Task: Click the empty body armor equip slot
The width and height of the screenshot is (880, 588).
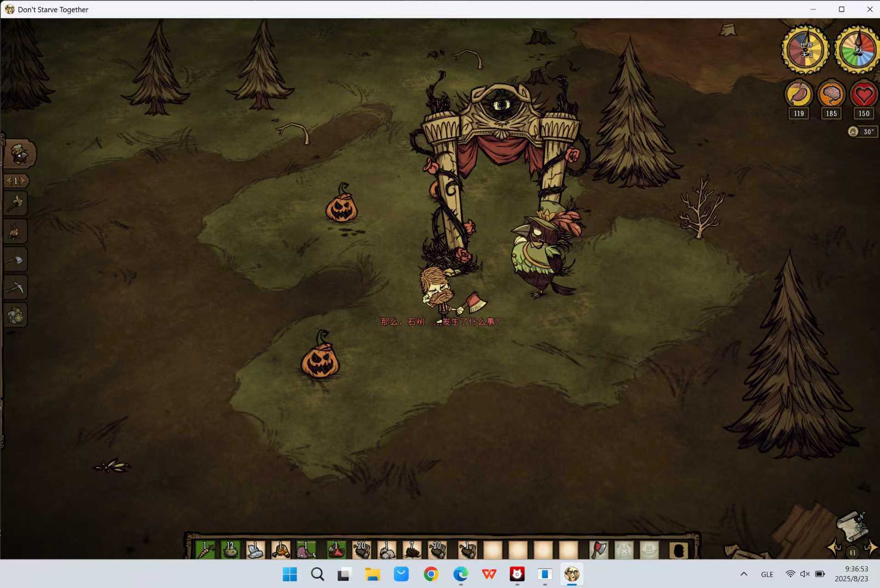Action: 624,549
